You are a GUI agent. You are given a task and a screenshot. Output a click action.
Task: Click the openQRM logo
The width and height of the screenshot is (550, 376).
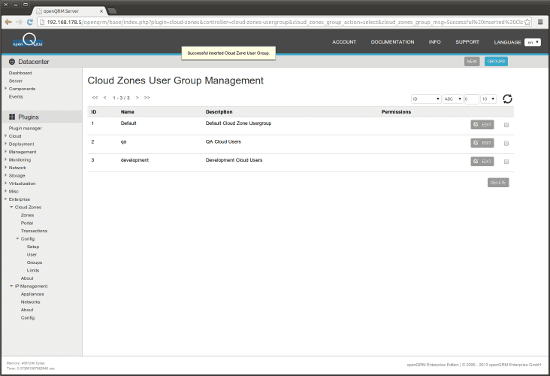[28, 41]
